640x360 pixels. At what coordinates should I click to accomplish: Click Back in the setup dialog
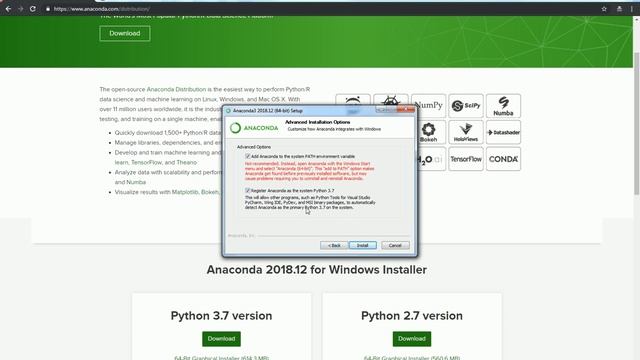[x=334, y=245]
